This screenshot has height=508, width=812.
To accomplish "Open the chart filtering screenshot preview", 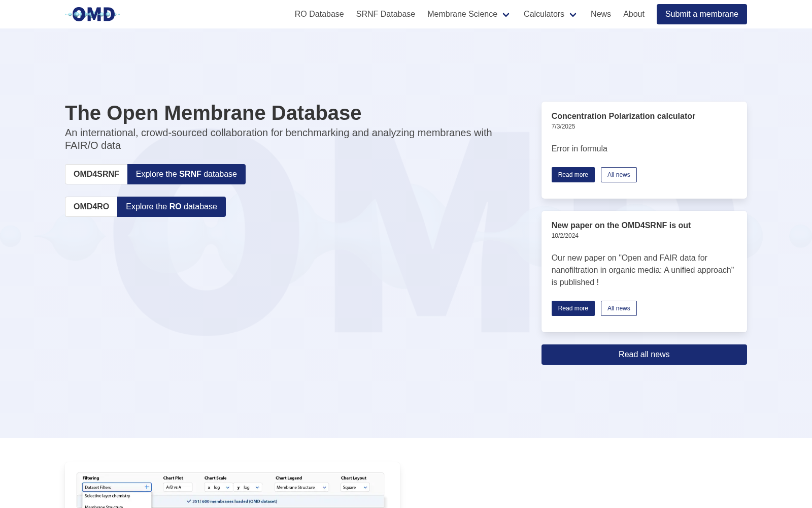I will [232, 486].
